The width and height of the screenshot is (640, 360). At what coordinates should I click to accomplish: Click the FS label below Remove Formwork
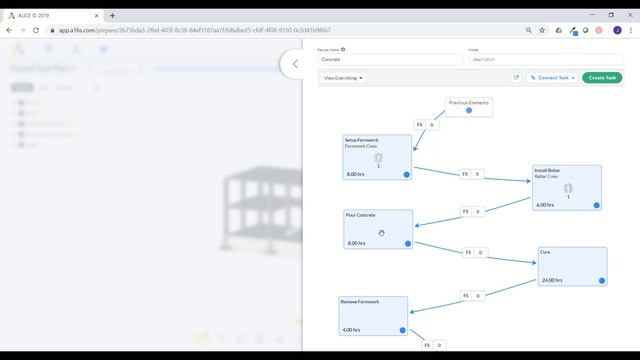coord(427,345)
